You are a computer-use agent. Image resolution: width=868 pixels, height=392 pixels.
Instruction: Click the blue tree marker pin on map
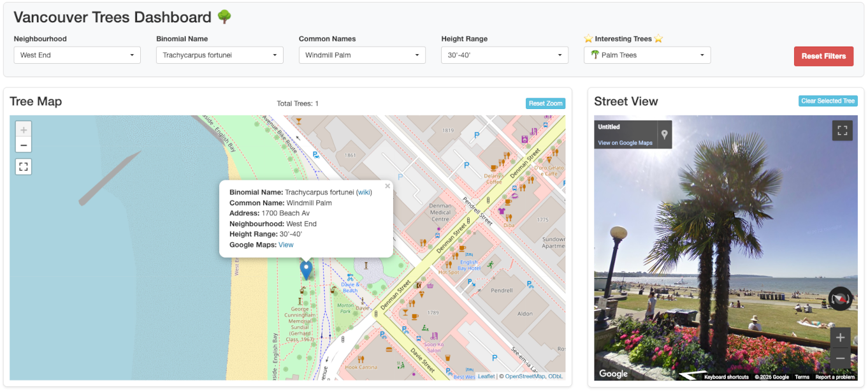point(307,269)
